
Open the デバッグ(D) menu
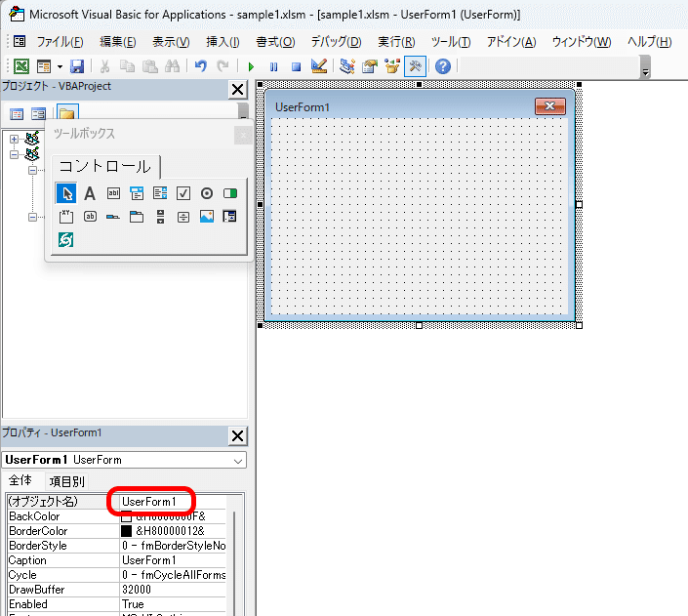click(x=336, y=42)
